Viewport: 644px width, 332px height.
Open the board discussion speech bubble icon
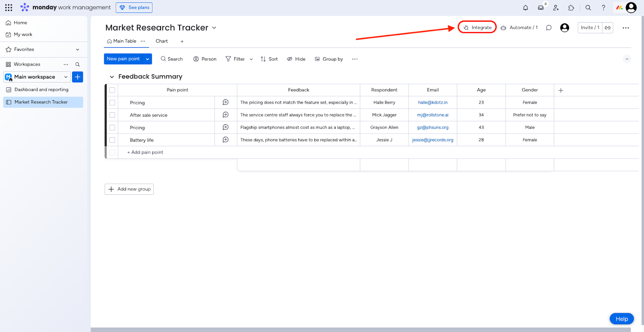549,28
